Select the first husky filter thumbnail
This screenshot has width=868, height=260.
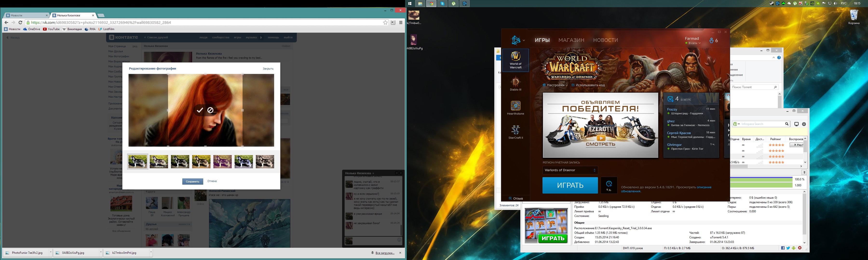click(137, 162)
